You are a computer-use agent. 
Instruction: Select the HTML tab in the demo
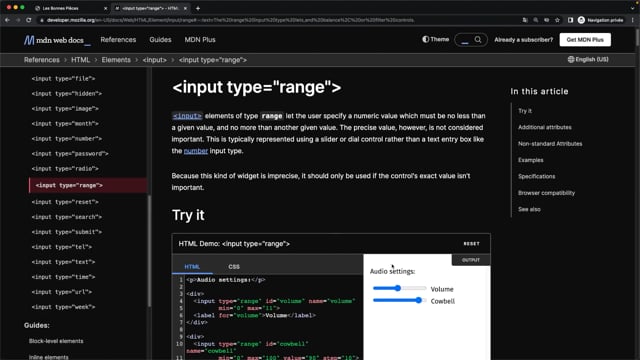[x=192, y=267]
